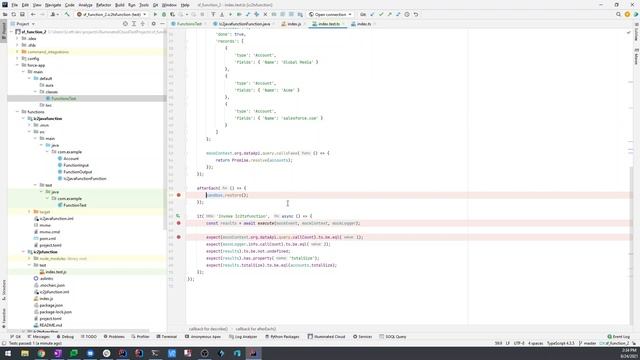Viewport: 640px width, 360px height.
Task: Click the editor vertical scrollbar
Action: click(631, 245)
